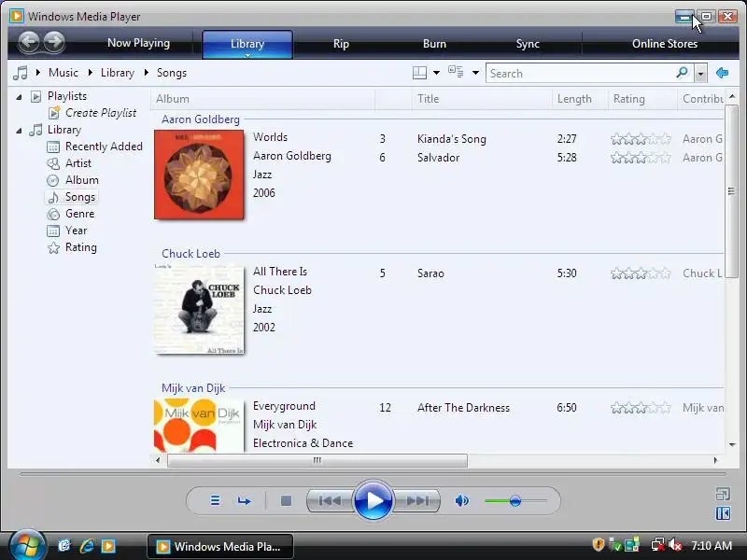Expand the arrow after the music note icon
This screenshot has width=747, height=560.
click(38, 73)
